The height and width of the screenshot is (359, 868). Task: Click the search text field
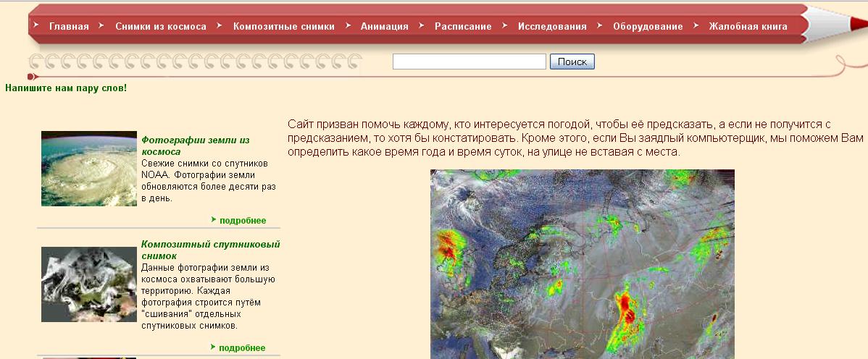[470, 62]
